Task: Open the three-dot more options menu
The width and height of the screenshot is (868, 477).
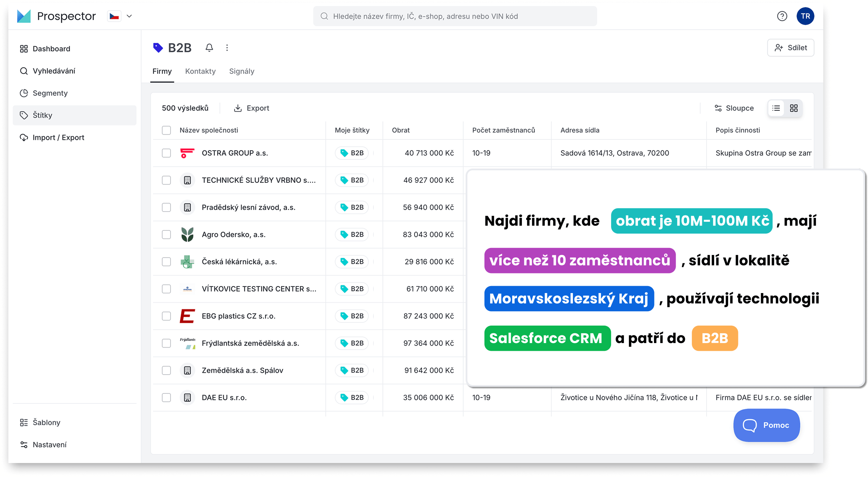Action: click(x=227, y=48)
